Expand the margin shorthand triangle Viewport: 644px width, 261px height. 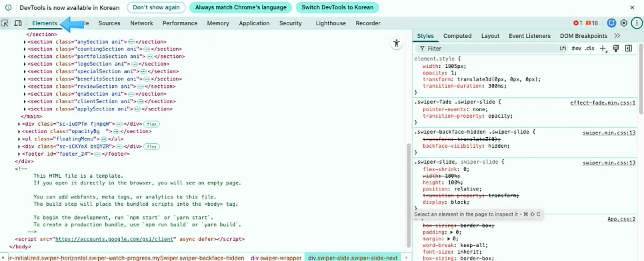coord(449,238)
